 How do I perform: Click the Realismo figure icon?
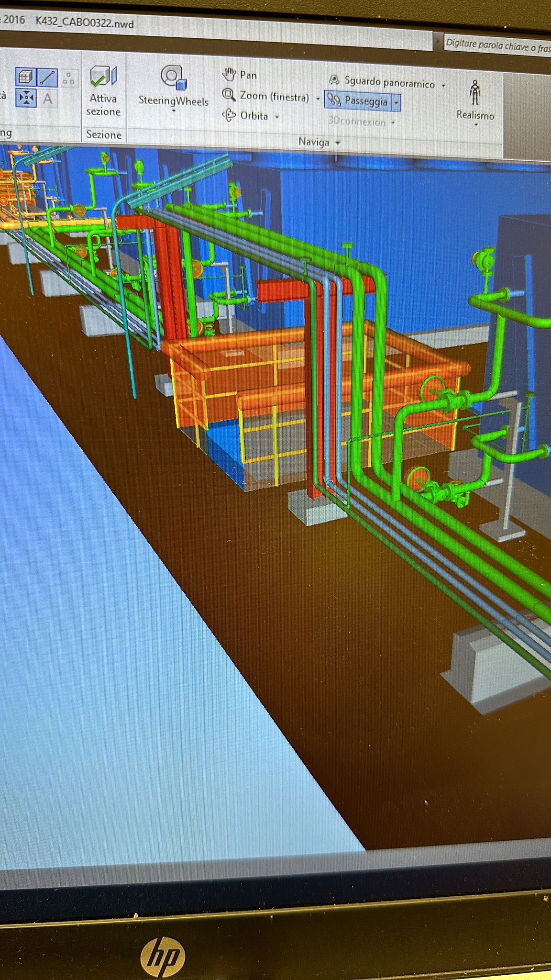click(474, 92)
